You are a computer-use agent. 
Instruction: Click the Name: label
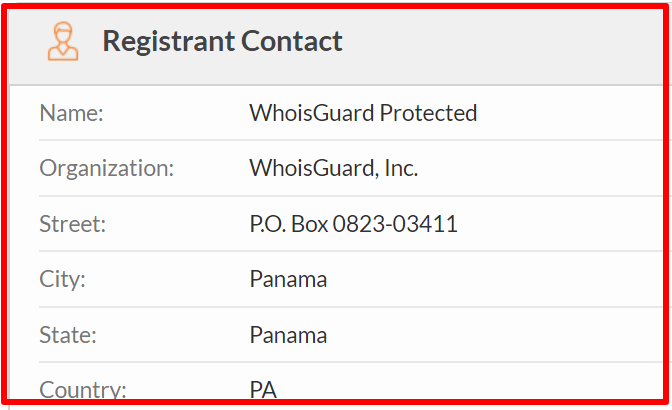72,114
